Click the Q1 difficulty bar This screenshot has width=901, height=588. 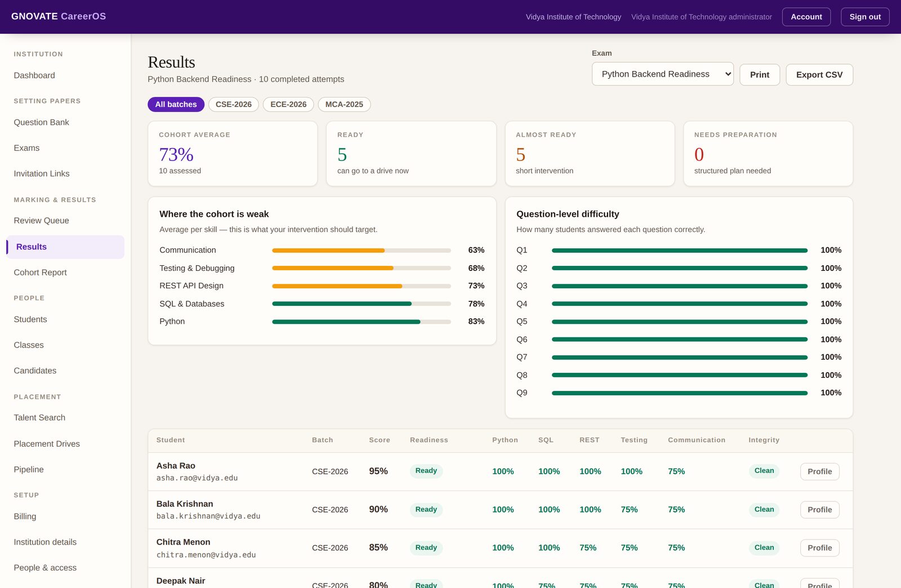[x=680, y=250]
